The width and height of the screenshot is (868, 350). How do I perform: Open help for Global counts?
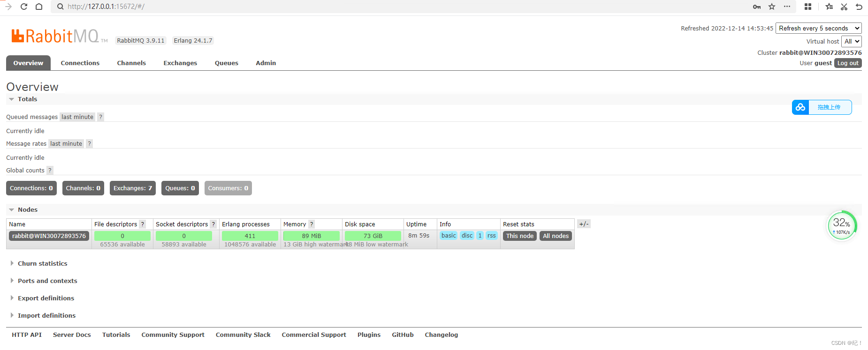[x=50, y=171]
